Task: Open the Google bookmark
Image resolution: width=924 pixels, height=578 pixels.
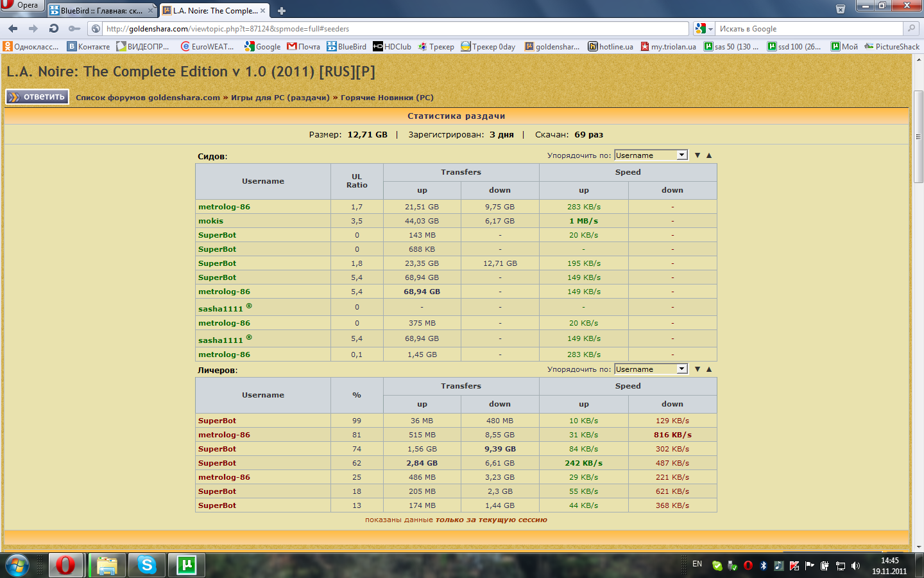Action: pos(262,46)
